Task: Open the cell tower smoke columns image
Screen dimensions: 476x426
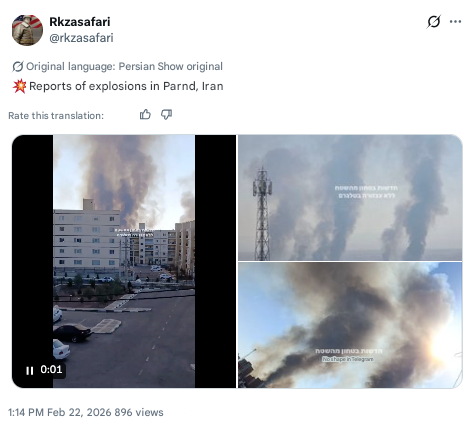Action: (350, 198)
